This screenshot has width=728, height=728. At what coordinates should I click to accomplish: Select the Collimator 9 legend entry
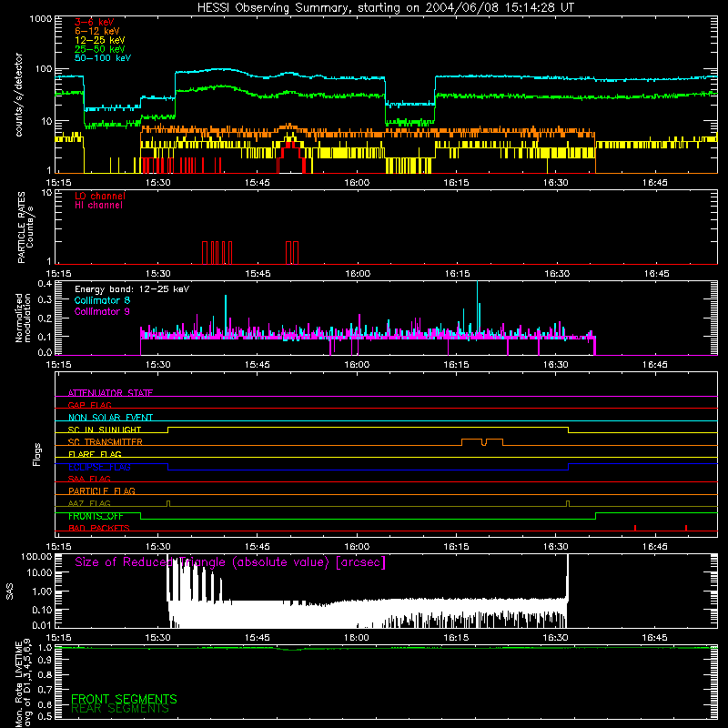click(x=102, y=311)
